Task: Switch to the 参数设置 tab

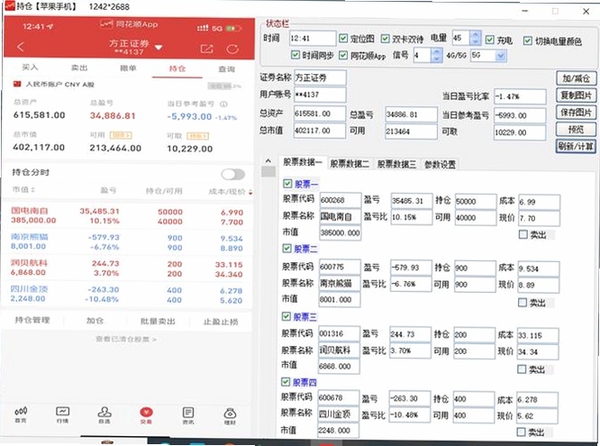Action: 440,164
